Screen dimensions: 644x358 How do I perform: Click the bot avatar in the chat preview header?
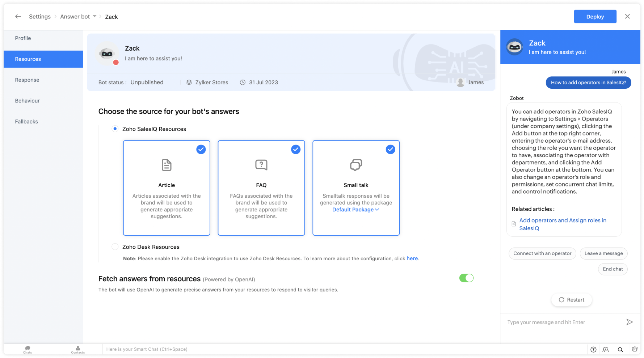[514, 47]
